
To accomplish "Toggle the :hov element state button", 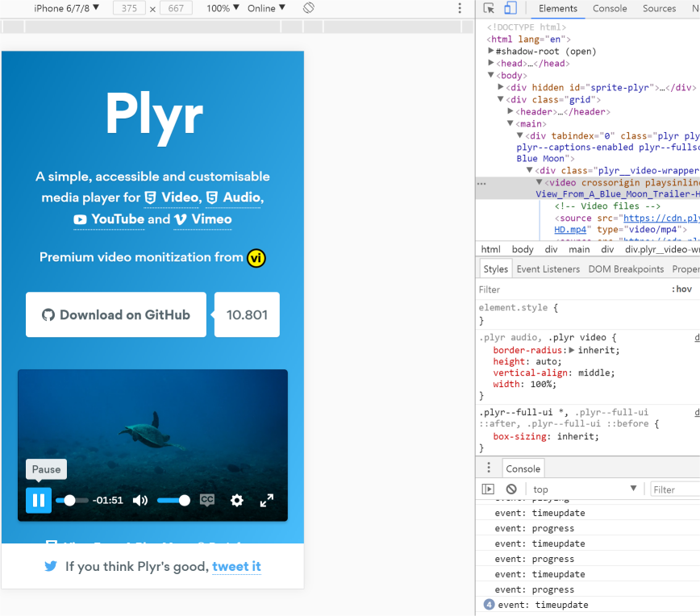I will 681,289.
